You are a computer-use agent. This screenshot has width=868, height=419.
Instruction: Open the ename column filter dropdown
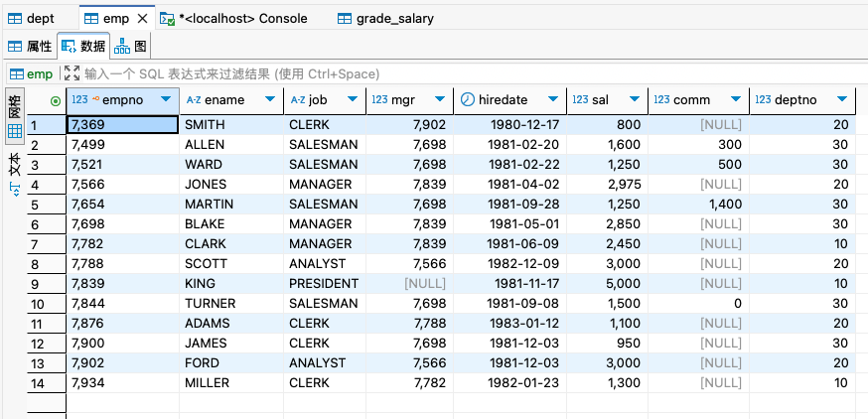pyautogui.click(x=269, y=99)
